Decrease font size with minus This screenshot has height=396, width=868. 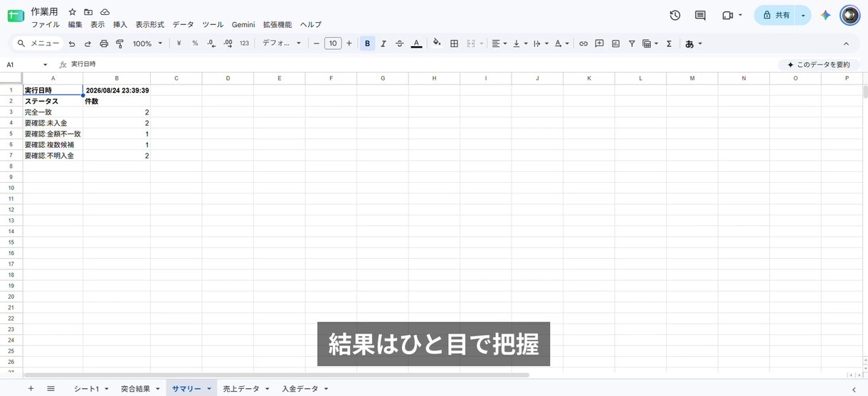point(317,43)
